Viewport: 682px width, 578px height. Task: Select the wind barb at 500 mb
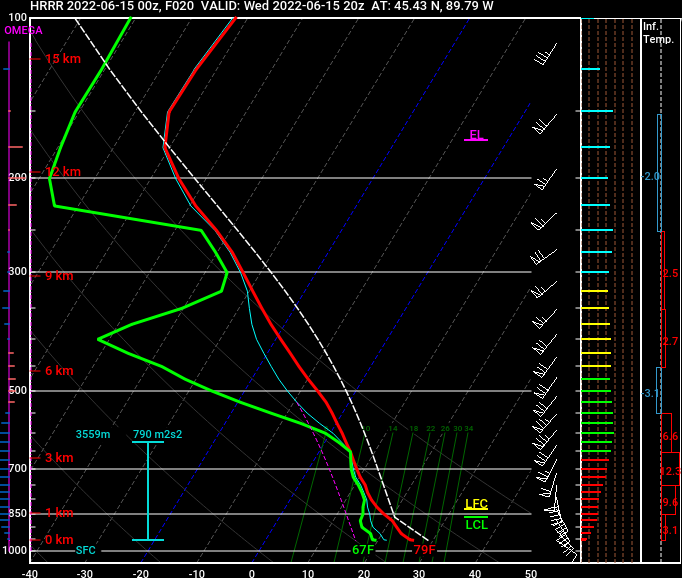coord(546,390)
